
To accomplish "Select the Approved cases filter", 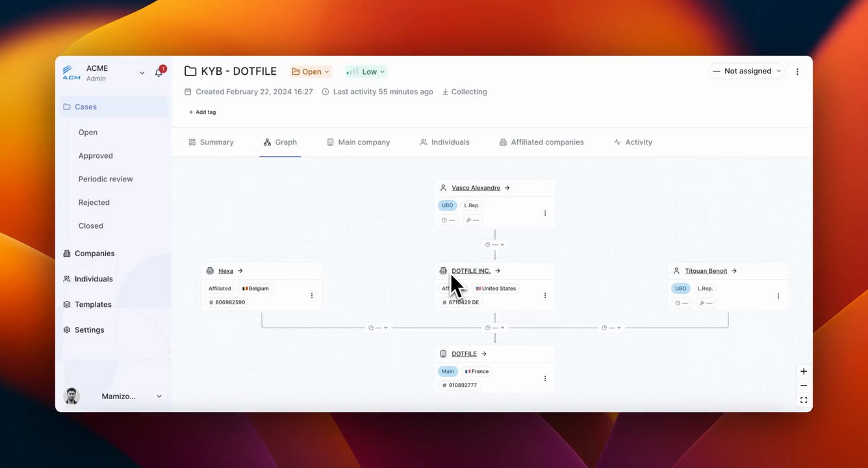I will point(96,155).
